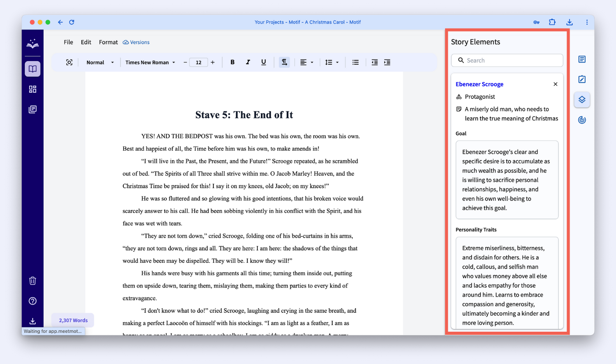The width and height of the screenshot is (616, 364).
Task: Open the help question mark icon
Action: coord(33,301)
